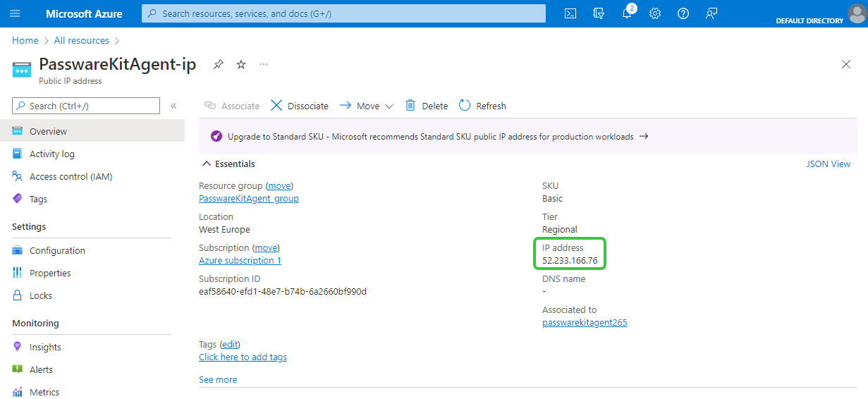
Task: Open passwarekitagent265 associated resource
Action: tap(585, 322)
